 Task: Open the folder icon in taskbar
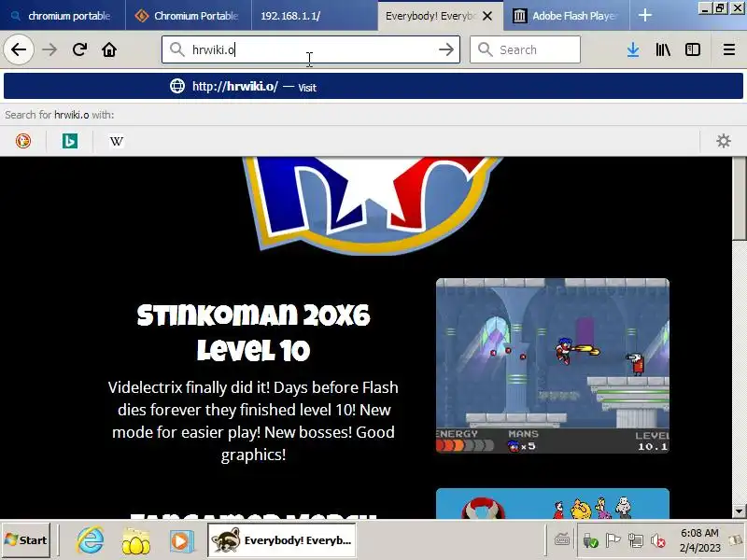click(135, 541)
